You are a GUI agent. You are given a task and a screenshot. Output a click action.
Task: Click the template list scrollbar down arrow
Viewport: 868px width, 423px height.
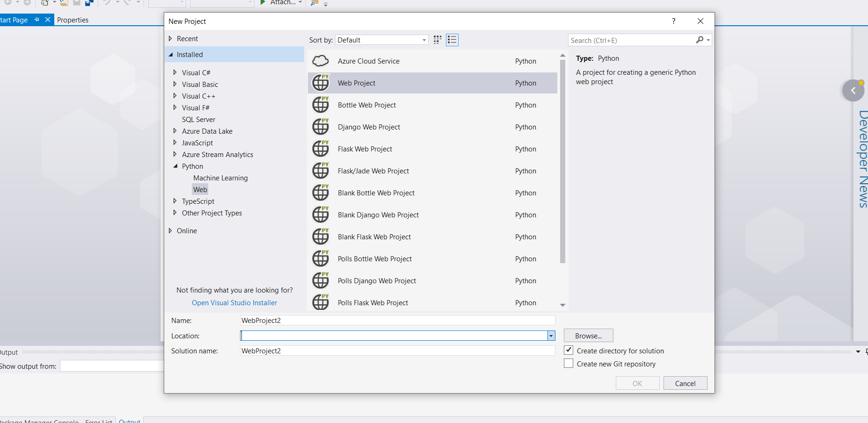pyautogui.click(x=563, y=305)
